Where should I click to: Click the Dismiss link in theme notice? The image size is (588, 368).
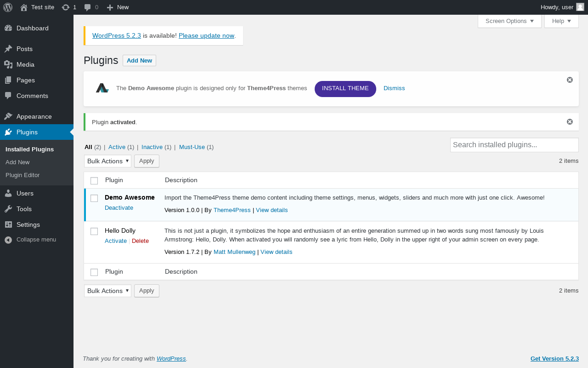point(394,88)
